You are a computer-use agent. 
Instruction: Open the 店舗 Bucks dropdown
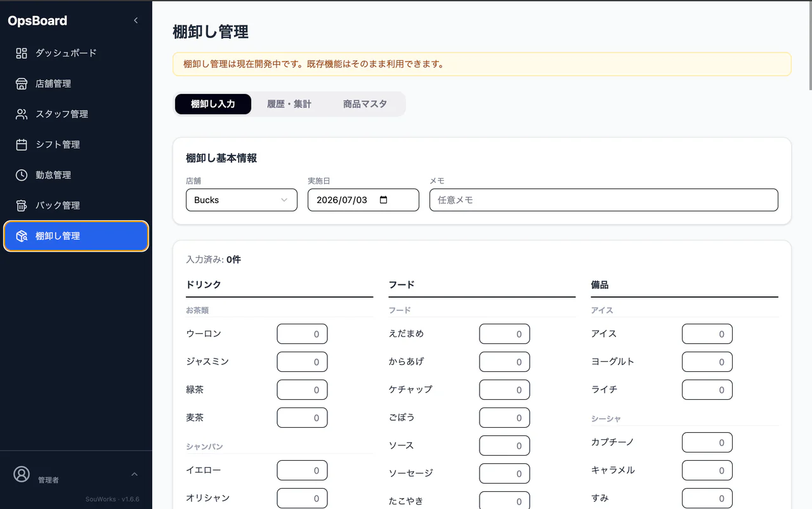[242, 200]
